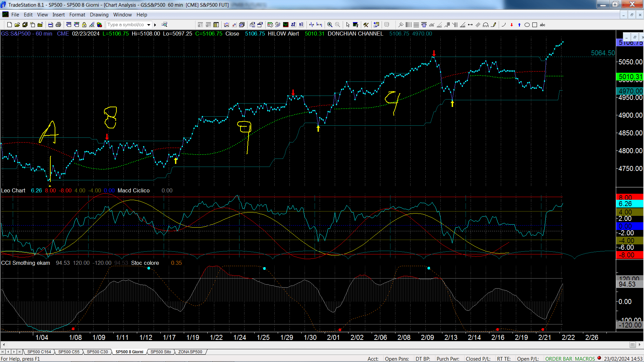Print the chart using the printer icon
The height and width of the screenshot is (362, 644).
click(x=58, y=25)
